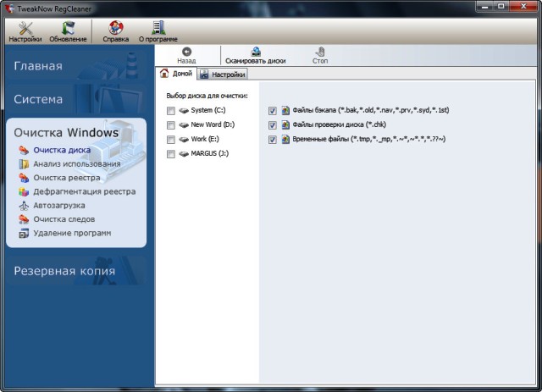Minimize the TweakNow RegCleaner window

click(484, 6)
